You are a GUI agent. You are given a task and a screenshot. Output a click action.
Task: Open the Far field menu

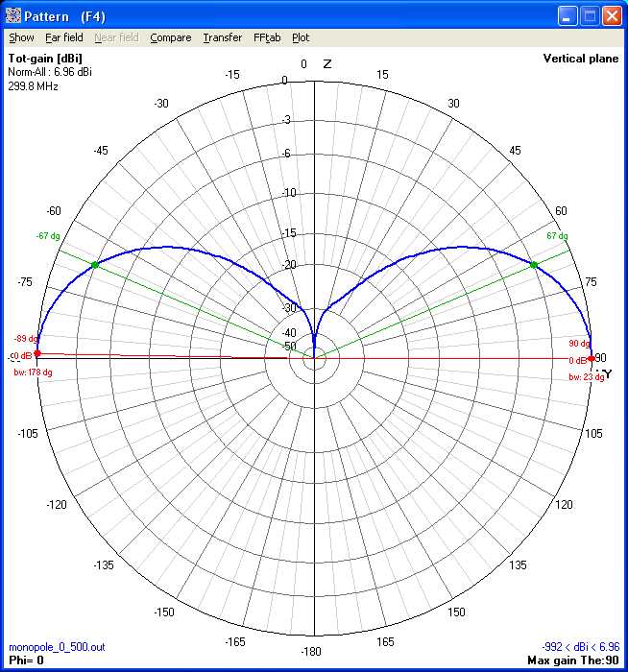[64, 37]
